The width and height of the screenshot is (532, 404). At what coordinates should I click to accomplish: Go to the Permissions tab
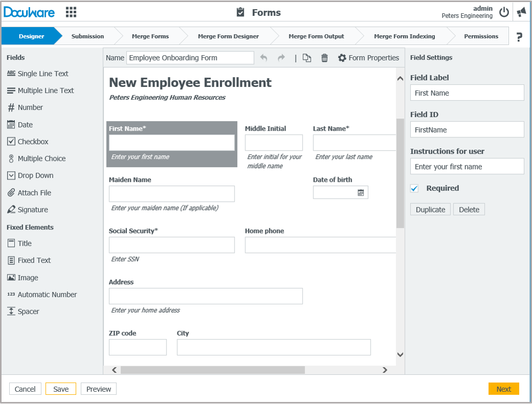coord(481,36)
